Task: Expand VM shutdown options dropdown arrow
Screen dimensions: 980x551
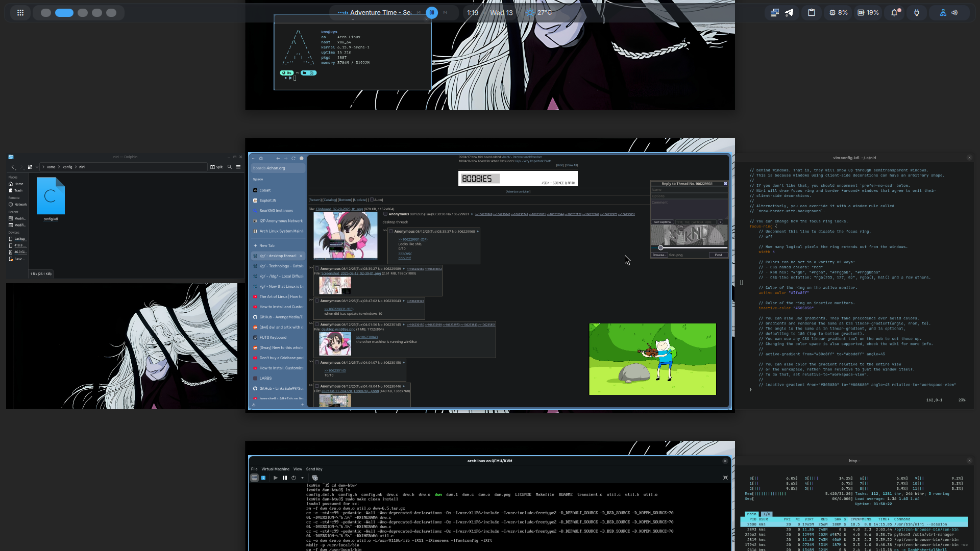Action: click(302, 478)
